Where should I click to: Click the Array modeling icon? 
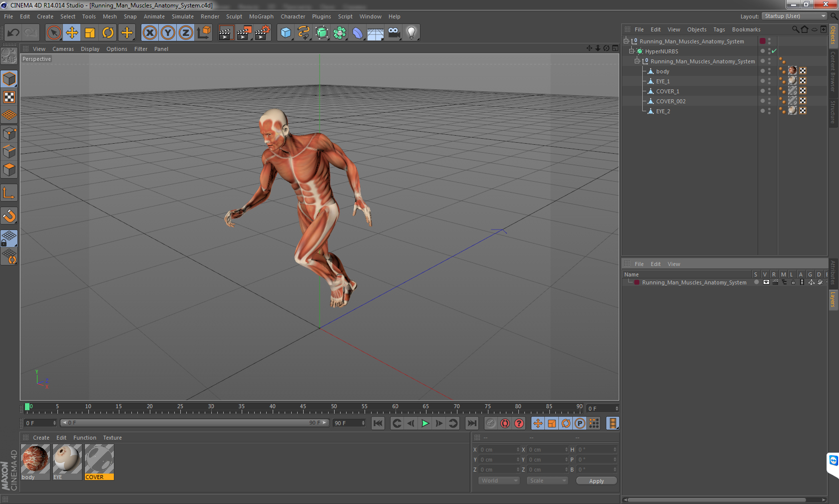(x=340, y=33)
